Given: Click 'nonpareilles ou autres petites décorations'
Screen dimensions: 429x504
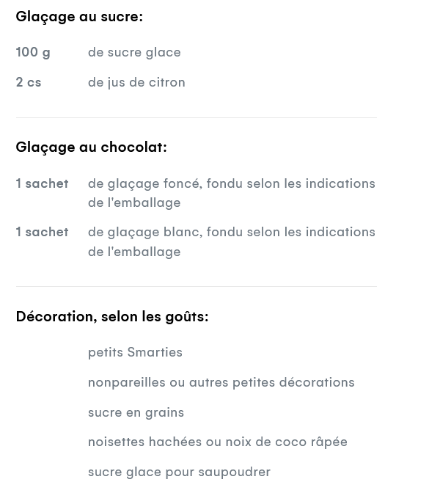Looking at the screenshot, I should pos(221,382).
